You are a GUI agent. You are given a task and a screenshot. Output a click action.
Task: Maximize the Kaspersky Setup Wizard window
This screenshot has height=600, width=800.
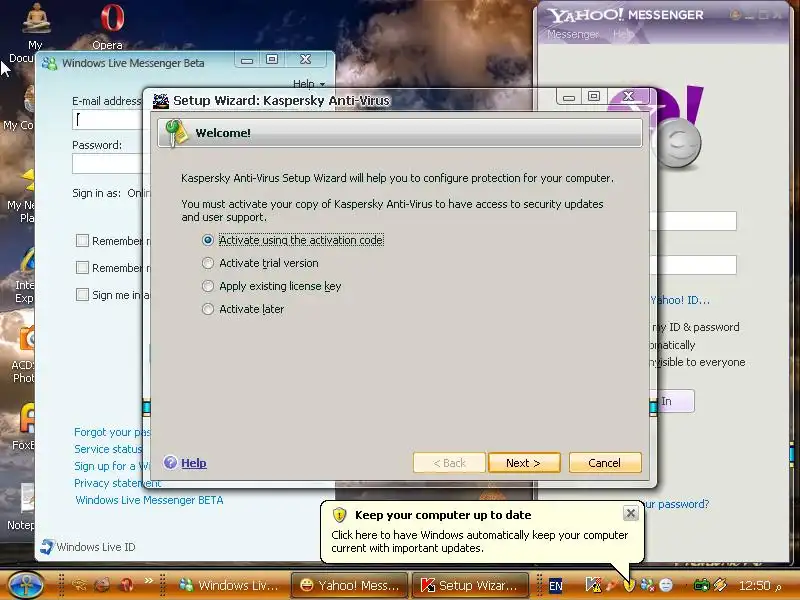(593, 96)
